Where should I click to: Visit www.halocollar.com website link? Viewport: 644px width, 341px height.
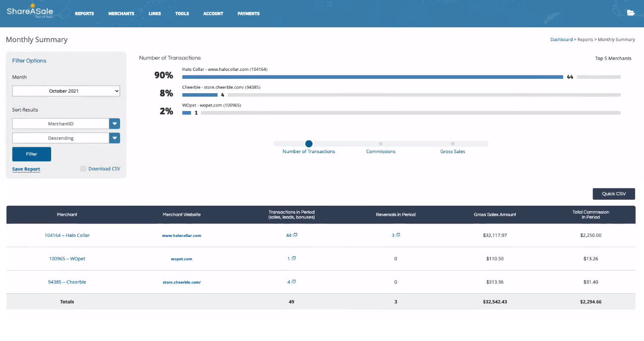(x=182, y=235)
